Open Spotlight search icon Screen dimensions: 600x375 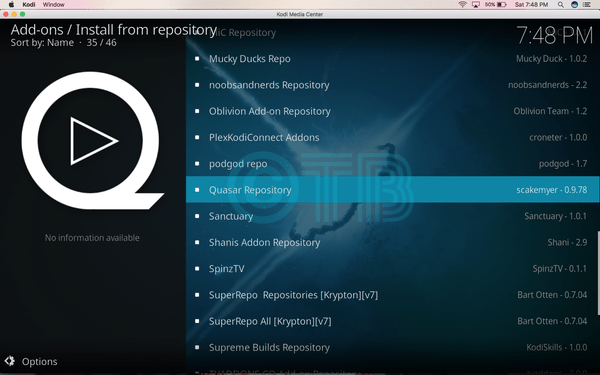tap(561, 5)
